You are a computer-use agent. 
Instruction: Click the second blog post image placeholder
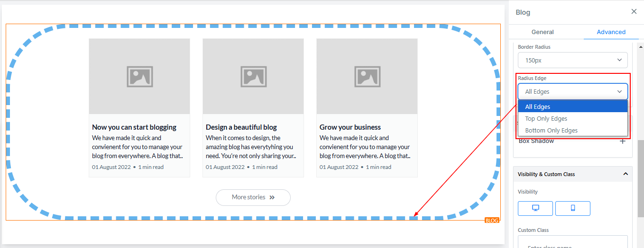(253, 76)
